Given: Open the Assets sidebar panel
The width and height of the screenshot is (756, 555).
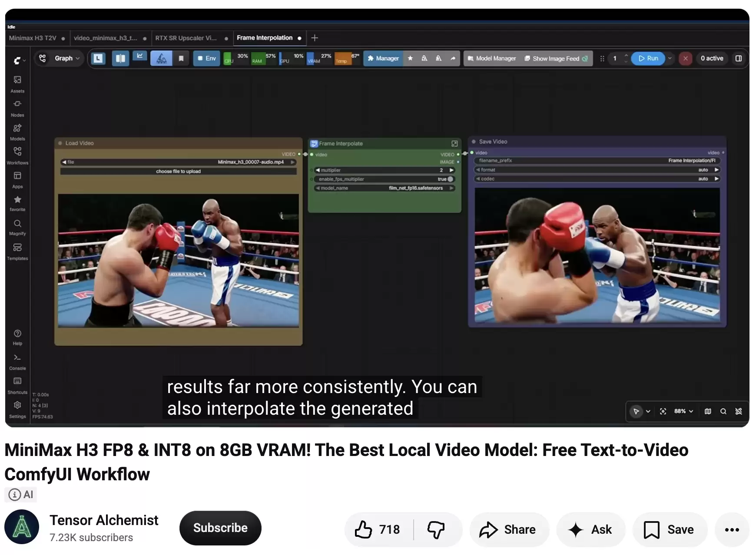Looking at the screenshot, I should click(17, 84).
